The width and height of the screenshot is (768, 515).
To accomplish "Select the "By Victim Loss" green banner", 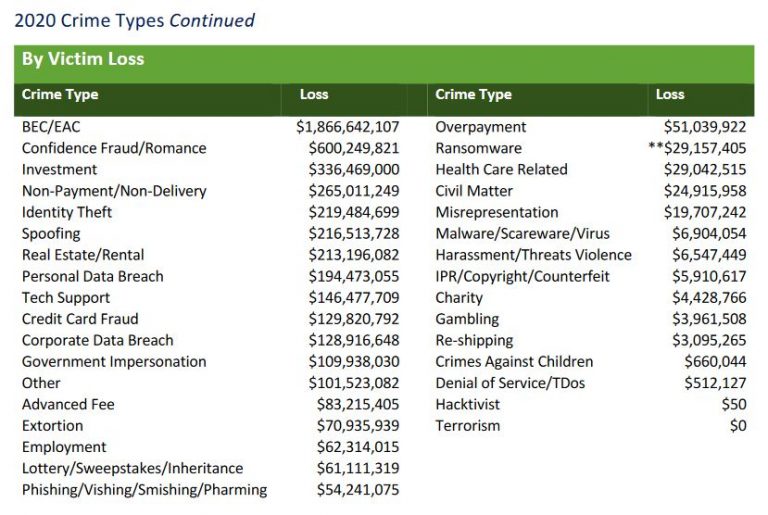I will click(x=83, y=59).
